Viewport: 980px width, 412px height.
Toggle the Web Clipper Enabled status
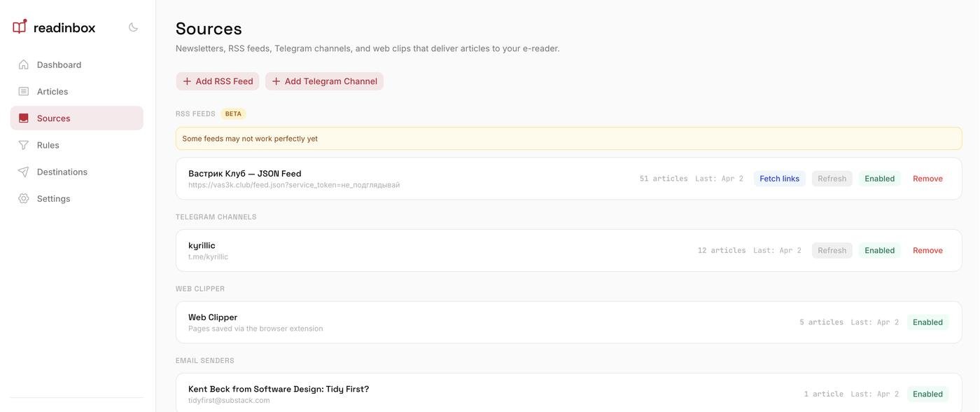(927, 322)
